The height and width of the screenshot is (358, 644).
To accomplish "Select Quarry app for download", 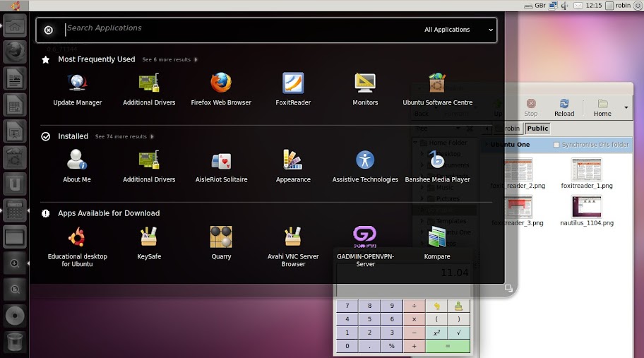I will tap(221, 243).
